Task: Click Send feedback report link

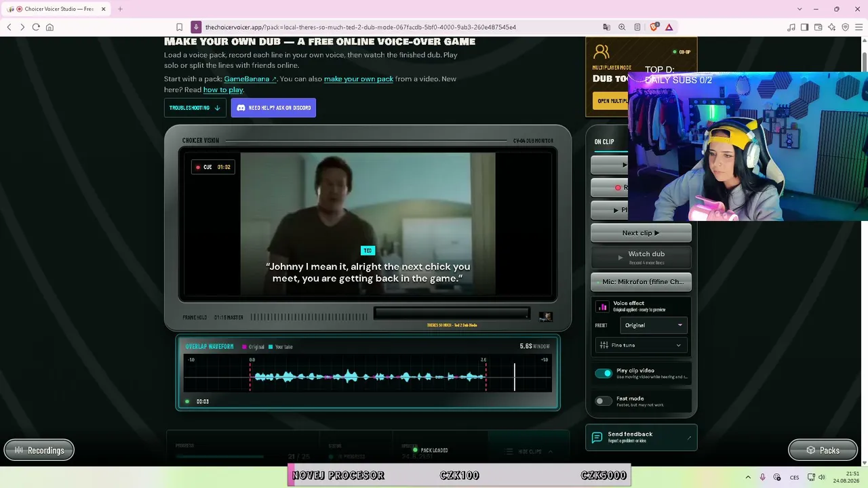Action: click(642, 437)
